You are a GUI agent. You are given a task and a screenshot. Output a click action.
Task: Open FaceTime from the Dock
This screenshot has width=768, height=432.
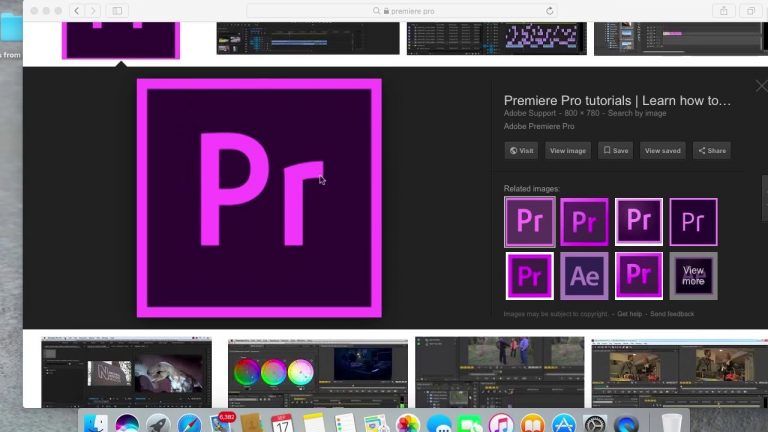coord(470,423)
